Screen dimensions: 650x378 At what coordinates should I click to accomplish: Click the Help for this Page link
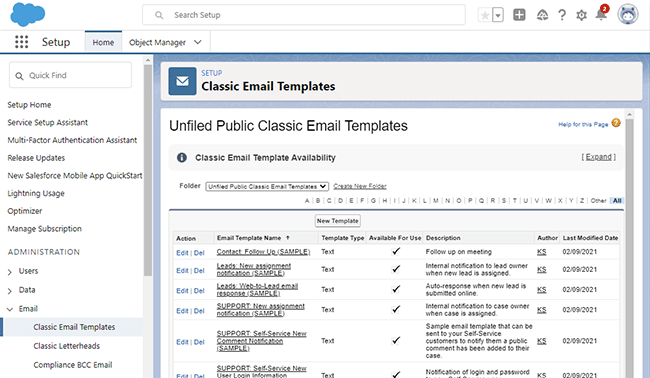click(x=583, y=124)
